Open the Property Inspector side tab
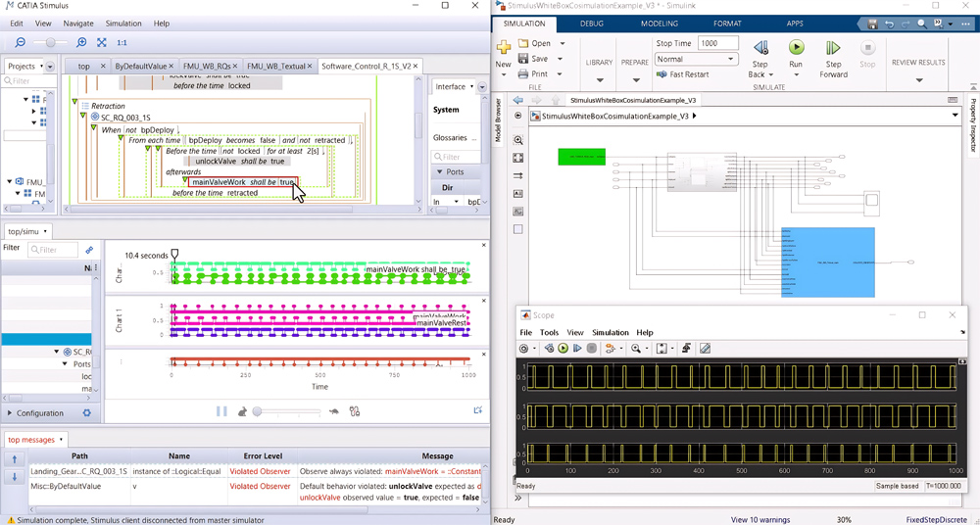The image size is (980, 525). [973, 125]
